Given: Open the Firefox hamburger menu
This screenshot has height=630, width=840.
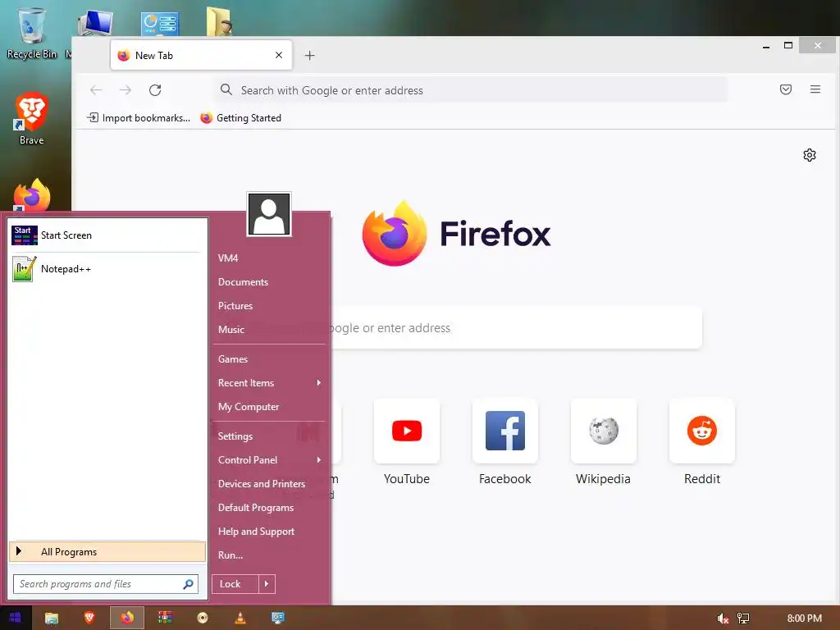Looking at the screenshot, I should [815, 89].
